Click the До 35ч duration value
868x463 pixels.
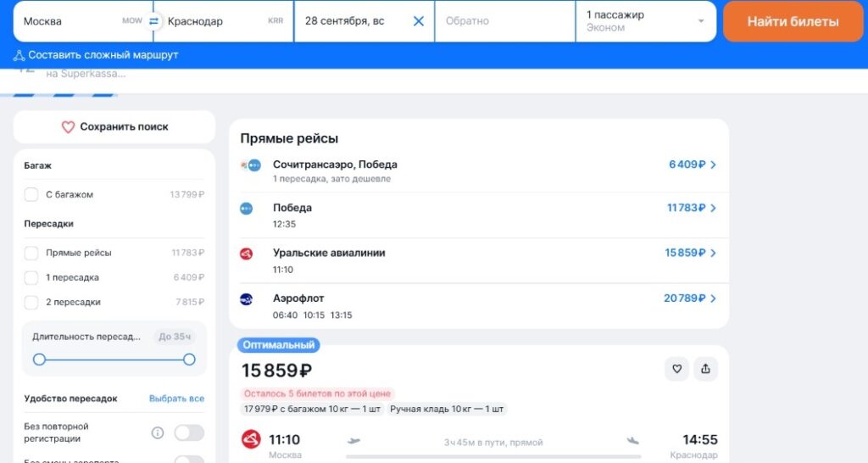click(x=175, y=337)
